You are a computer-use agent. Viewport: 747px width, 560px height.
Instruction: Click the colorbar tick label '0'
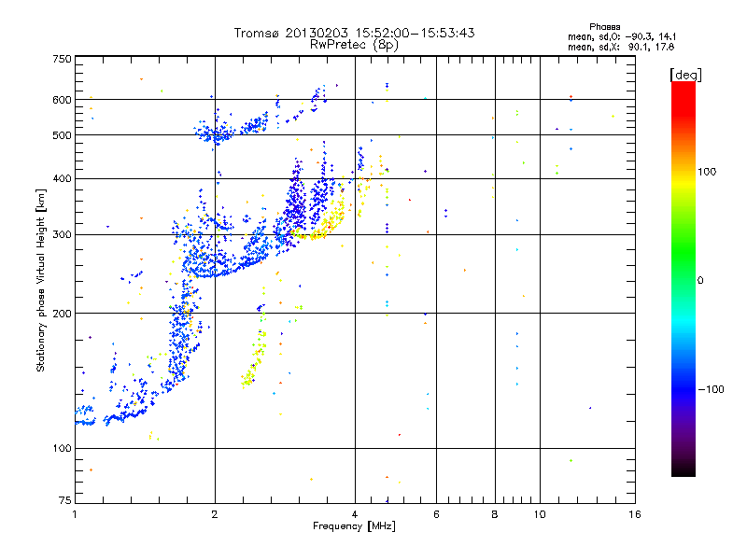click(700, 281)
